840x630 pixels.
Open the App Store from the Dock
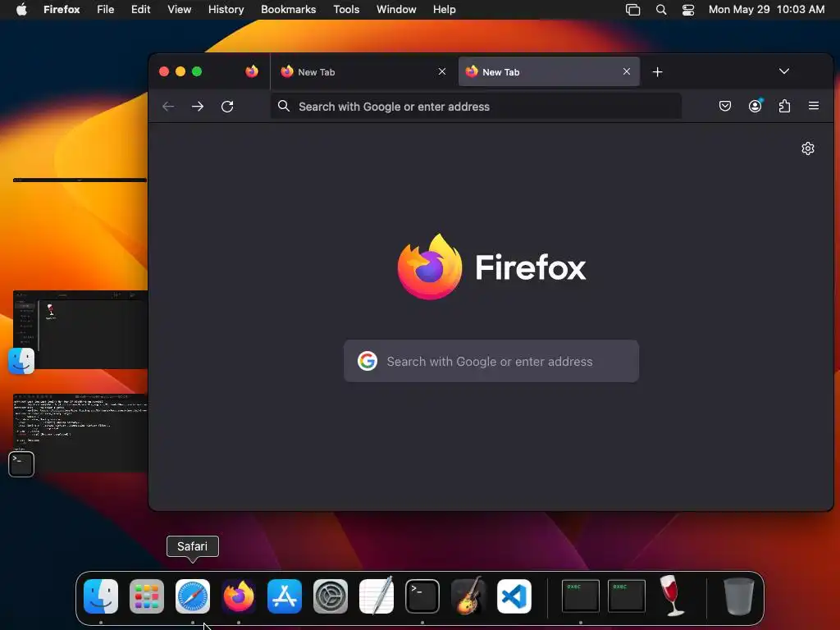[x=285, y=596]
